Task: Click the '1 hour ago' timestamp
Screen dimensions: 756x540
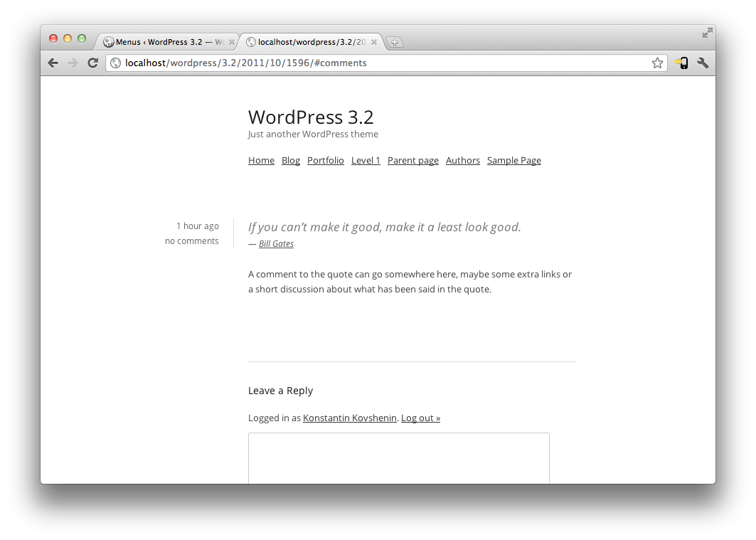Action: [x=198, y=226]
